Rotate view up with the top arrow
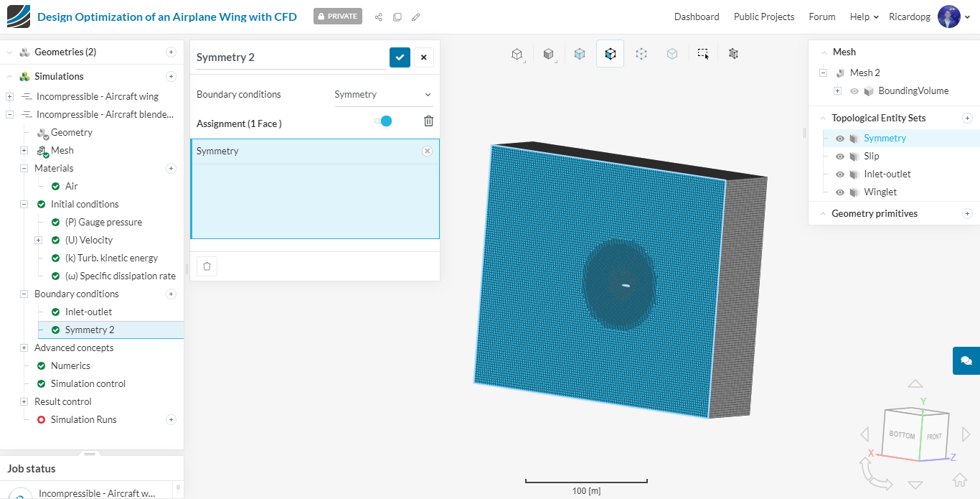 [x=915, y=384]
